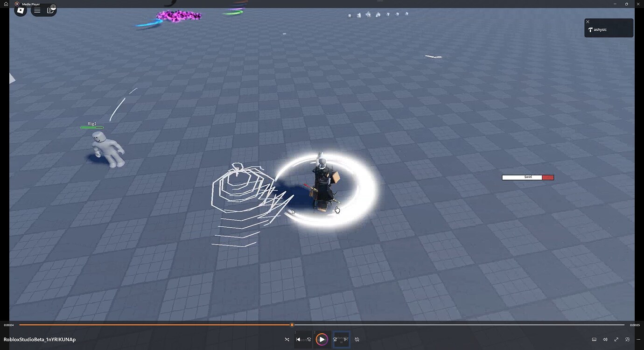The height and width of the screenshot is (350, 644).
Task: Open subtitles and captions options
Action: coord(594,339)
